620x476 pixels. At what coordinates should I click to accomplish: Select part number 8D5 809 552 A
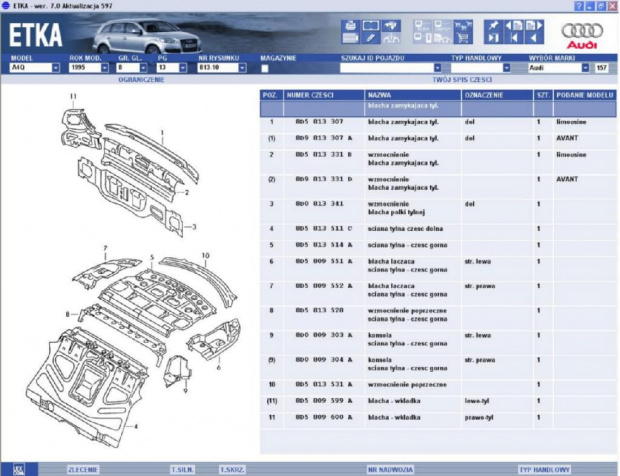[x=324, y=286]
